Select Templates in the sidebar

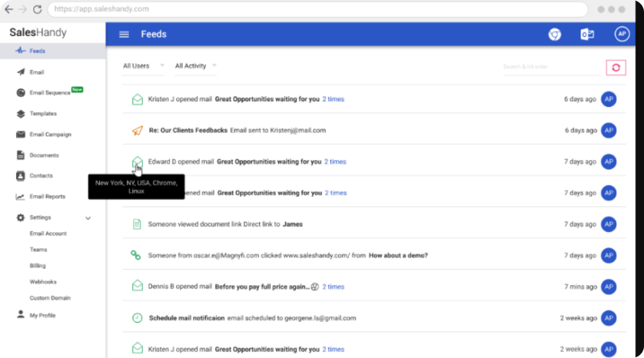tap(43, 114)
